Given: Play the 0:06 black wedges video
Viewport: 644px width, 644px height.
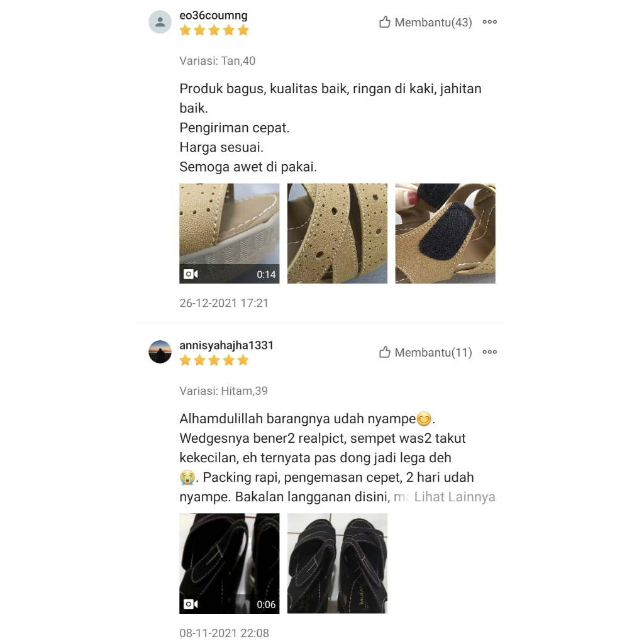Looking at the screenshot, I should [x=229, y=563].
